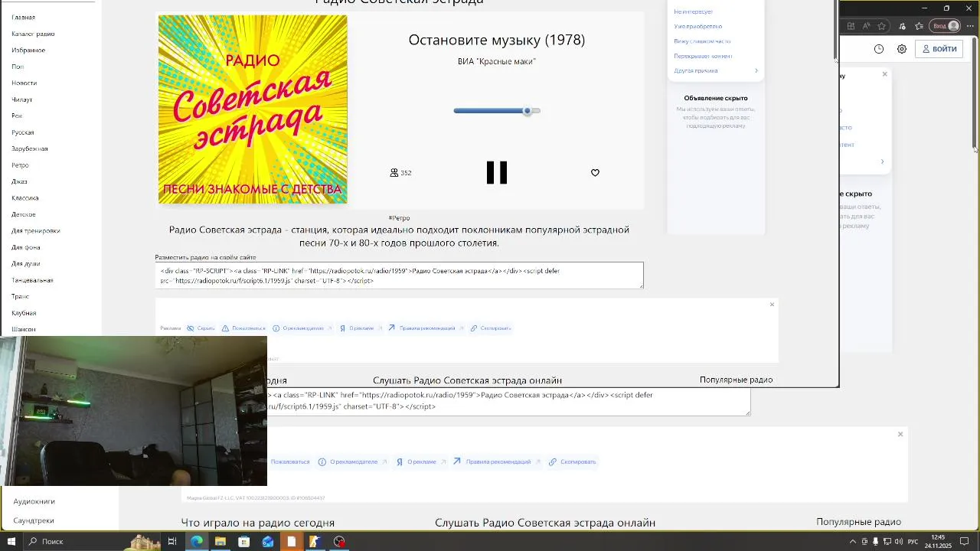
Task: Choose 'Не интересует' ad feedback option
Action: 694,11
